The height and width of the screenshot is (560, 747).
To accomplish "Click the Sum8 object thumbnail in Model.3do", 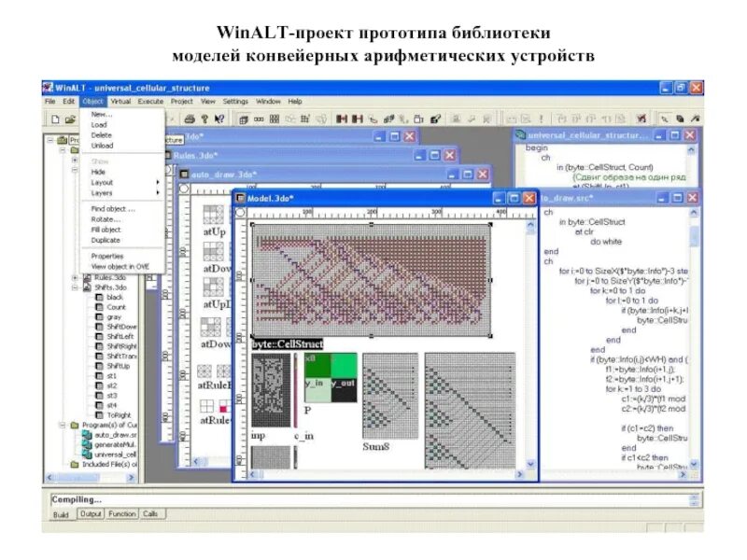I will 390,396.
